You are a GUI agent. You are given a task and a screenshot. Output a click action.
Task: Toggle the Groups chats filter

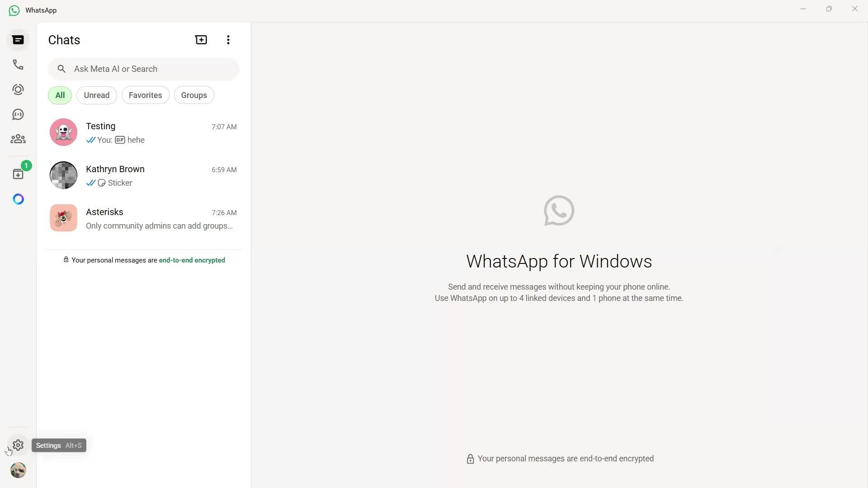click(x=193, y=95)
